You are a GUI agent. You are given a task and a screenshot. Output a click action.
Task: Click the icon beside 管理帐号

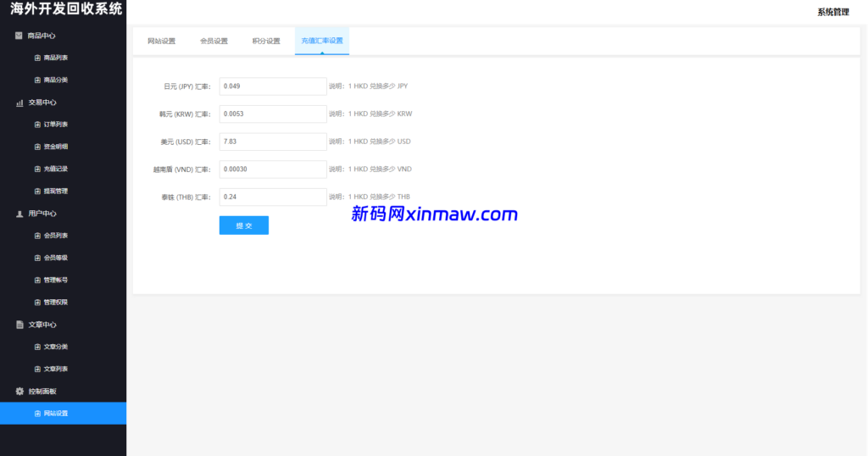(37, 280)
